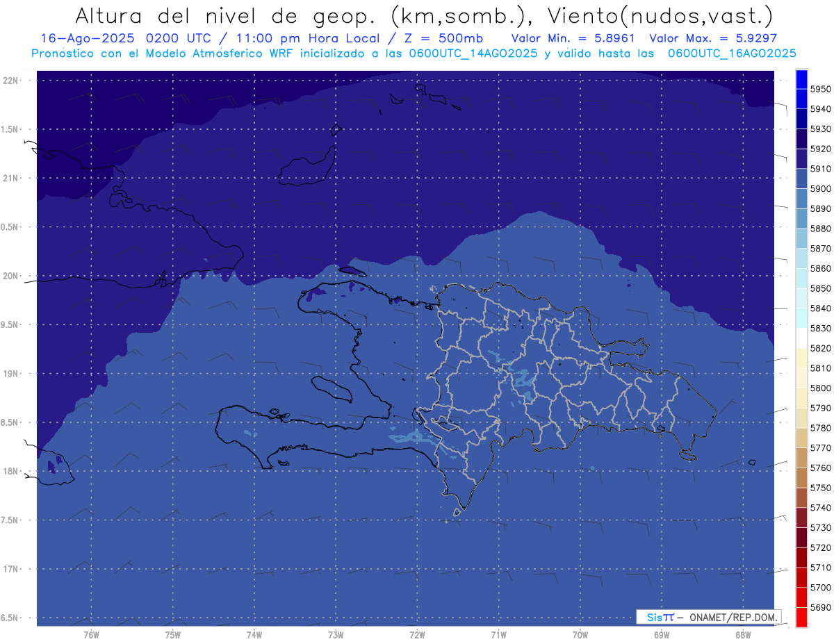Click the '17N' latitude label
Viewport: 834px width, 644px height.
[x=10, y=569]
